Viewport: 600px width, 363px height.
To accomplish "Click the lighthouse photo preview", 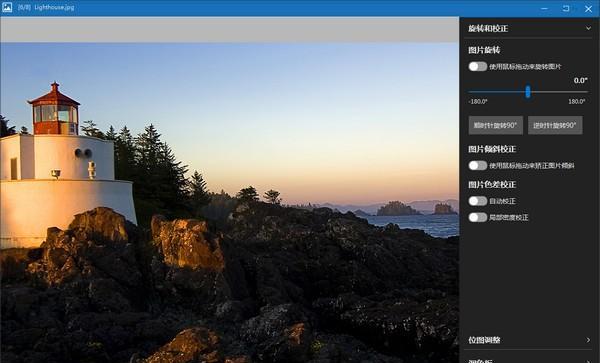I will [230, 203].
